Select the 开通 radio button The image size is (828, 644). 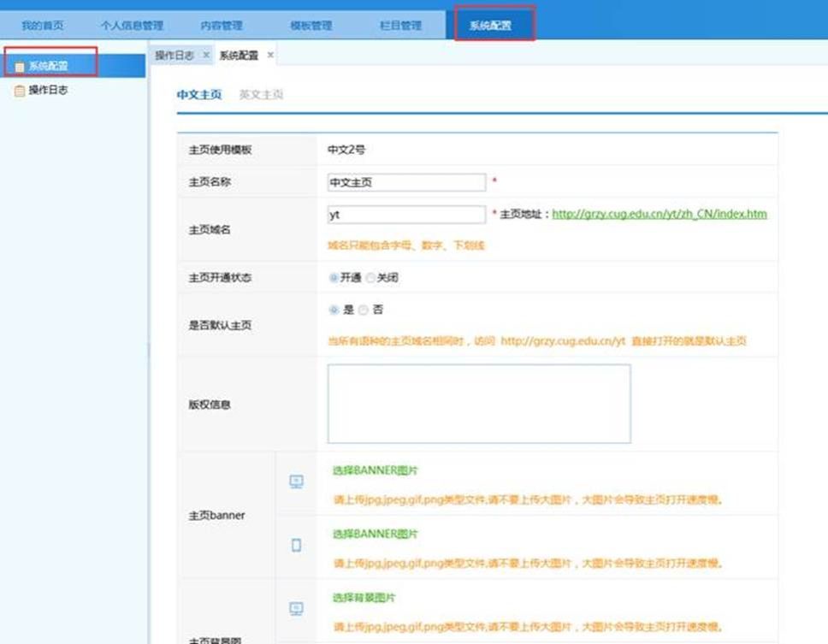pos(334,278)
